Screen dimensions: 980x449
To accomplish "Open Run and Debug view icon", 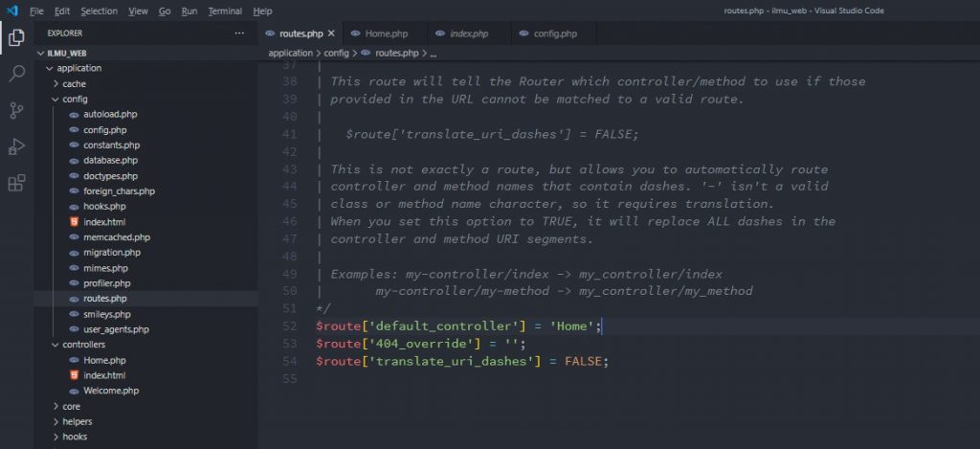I will [16, 146].
